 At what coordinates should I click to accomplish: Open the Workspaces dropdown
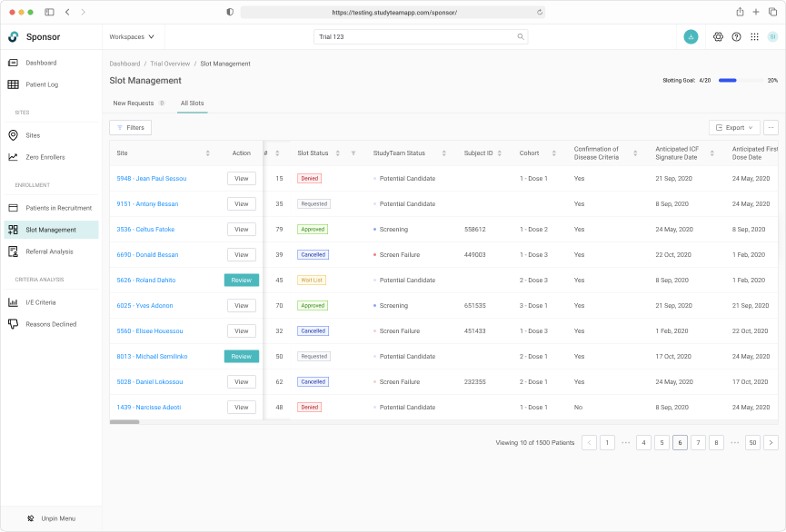pyautogui.click(x=132, y=36)
